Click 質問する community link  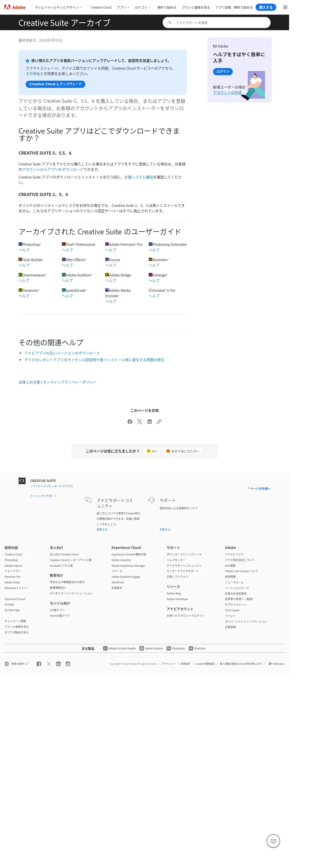[102, 529]
